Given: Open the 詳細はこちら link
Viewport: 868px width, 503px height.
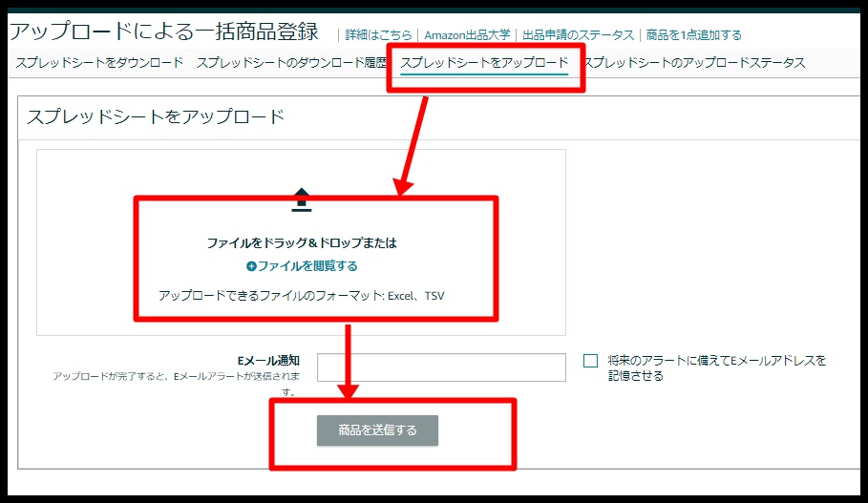Looking at the screenshot, I should 379,35.
